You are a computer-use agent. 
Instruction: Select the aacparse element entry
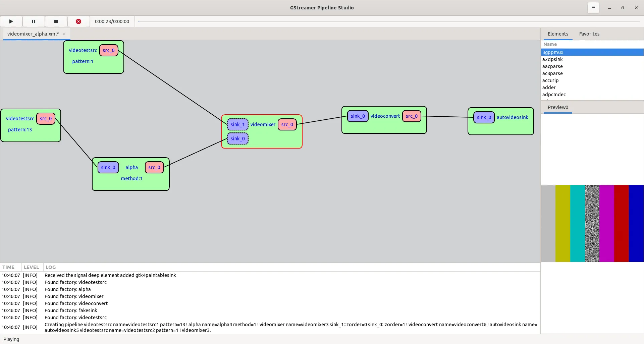(552, 66)
